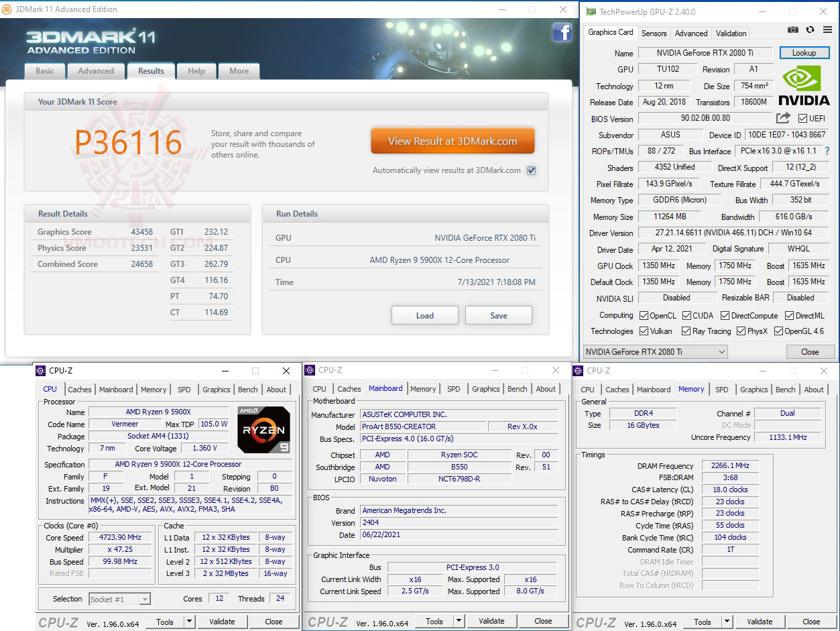
Task: Uncheck automatically view results at 3DMark.com
Action: [531, 170]
